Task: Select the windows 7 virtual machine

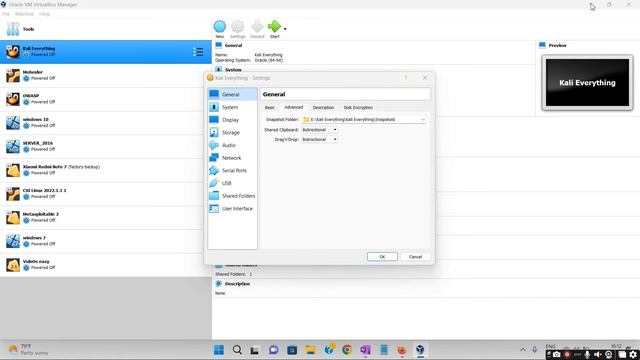Action: coord(106,241)
